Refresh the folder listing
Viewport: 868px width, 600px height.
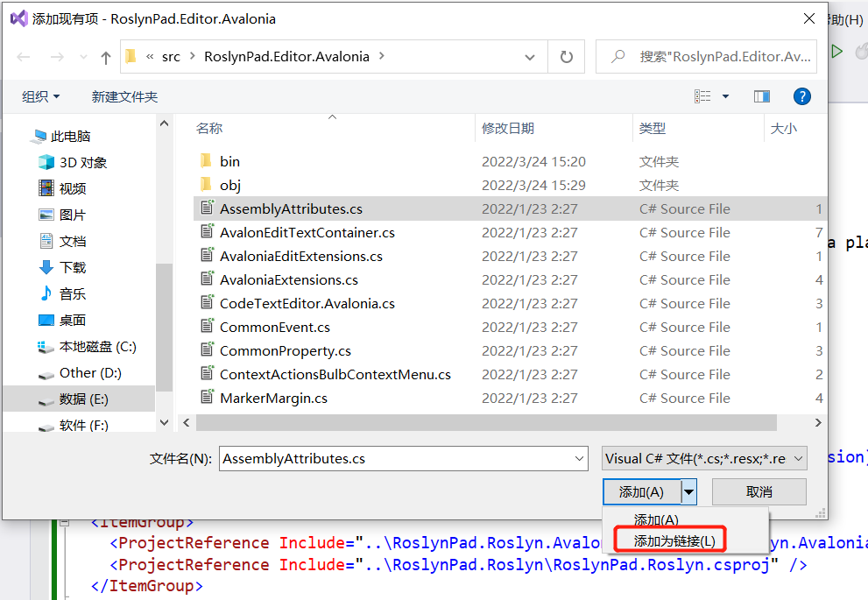click(x=567, y=57)
